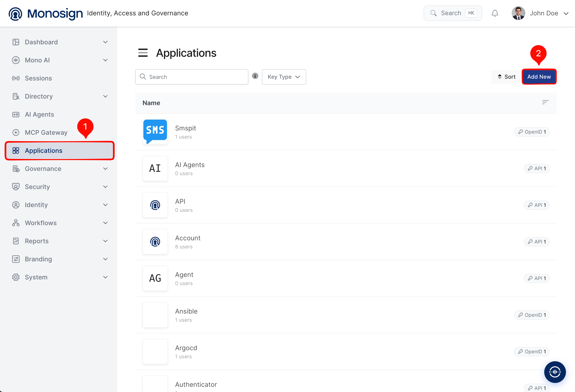Click the AG Agent application tile
The width and height of the screenshot is (575, 392).
(x=155, y=278)
